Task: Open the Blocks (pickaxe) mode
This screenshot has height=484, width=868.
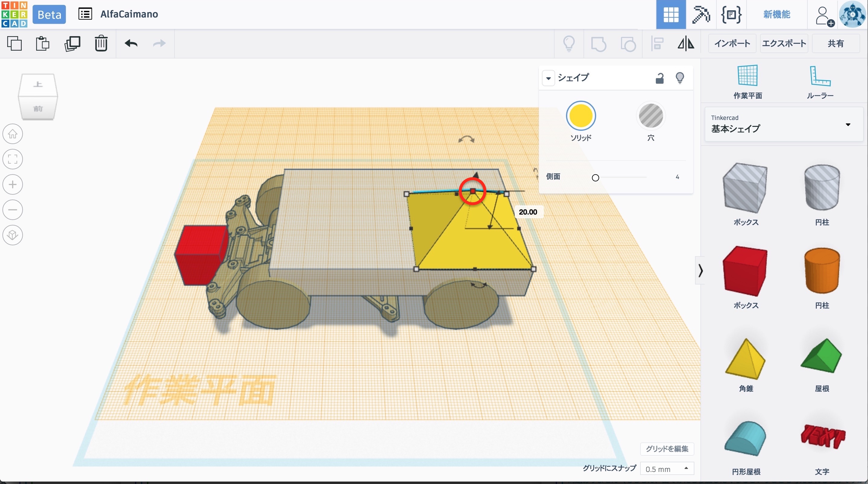Action: tap(700, 14)
